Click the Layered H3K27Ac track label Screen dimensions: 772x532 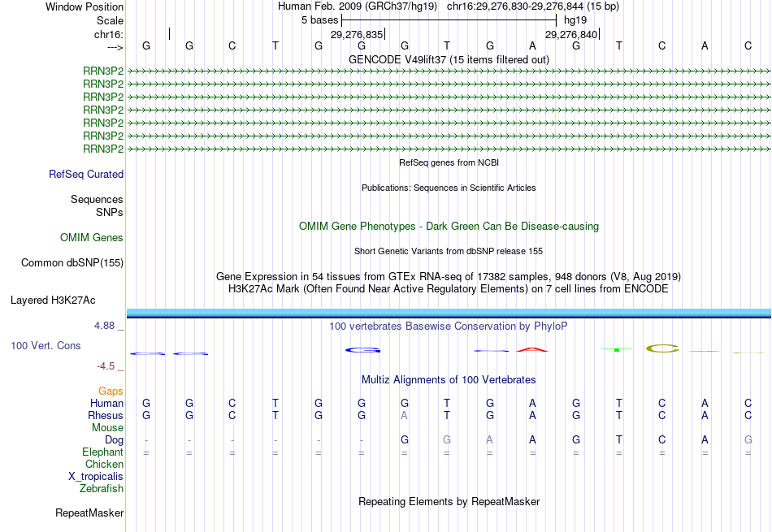(53, 301)
